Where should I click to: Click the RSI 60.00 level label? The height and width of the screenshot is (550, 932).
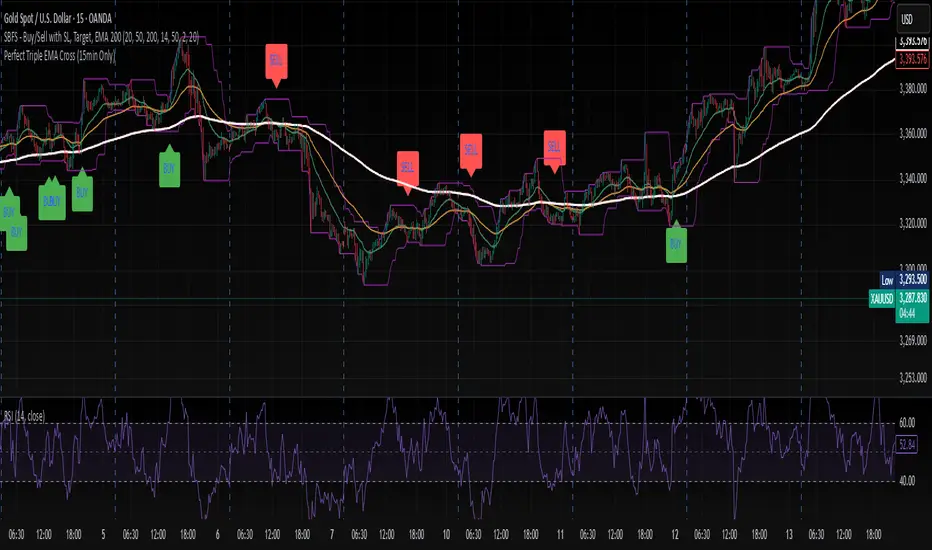coord(907,423)
